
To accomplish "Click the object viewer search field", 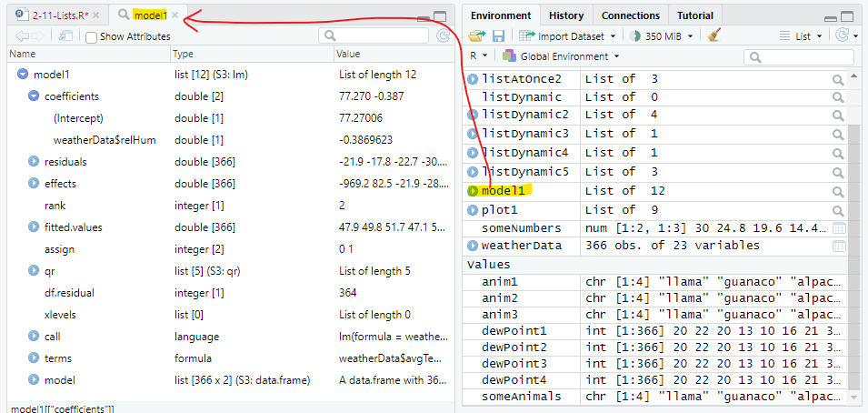I will pos(374,36).
